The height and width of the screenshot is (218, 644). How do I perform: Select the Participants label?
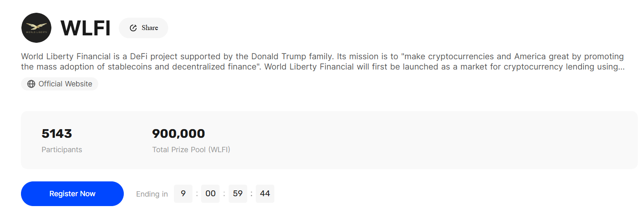click(62, 150)
